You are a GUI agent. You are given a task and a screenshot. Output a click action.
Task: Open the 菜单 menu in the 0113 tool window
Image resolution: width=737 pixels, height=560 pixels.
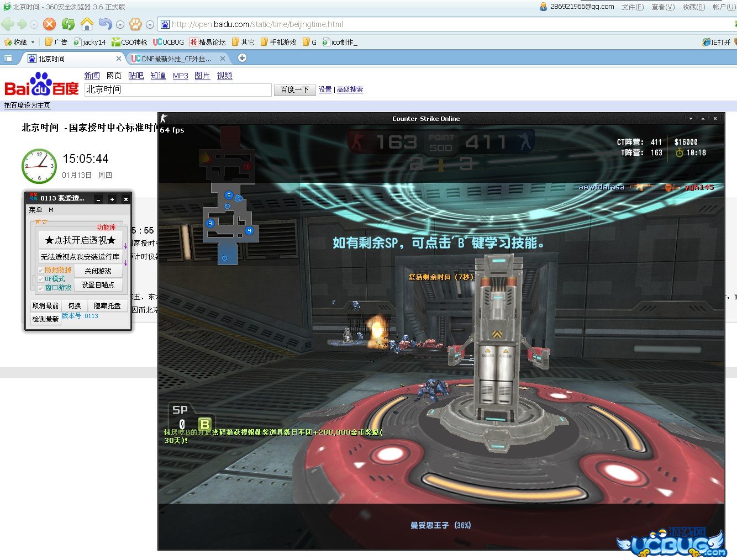[x=35, y=210]
